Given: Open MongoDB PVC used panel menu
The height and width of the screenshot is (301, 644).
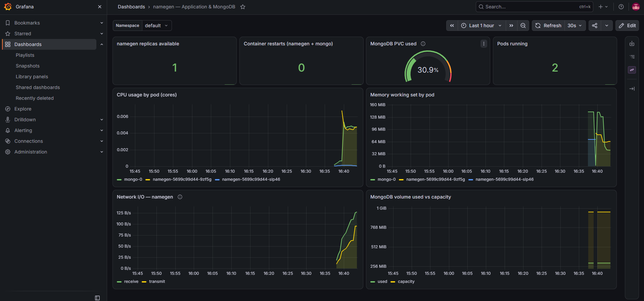Looking at the screenshot, I should pyautogui.click(x=484, y=44).
